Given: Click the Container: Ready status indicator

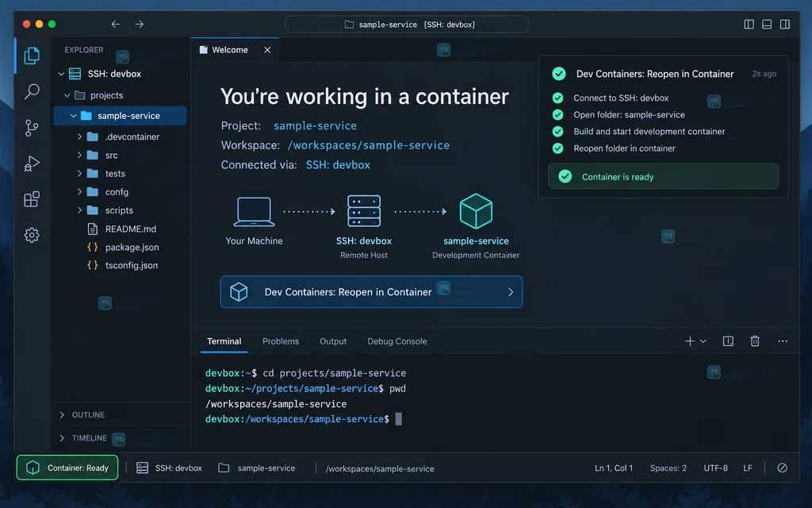Looking at the screenshot, I should [67, 468].
